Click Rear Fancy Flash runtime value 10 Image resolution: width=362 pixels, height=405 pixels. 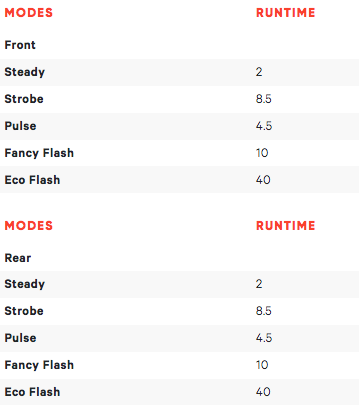[262, 365]
